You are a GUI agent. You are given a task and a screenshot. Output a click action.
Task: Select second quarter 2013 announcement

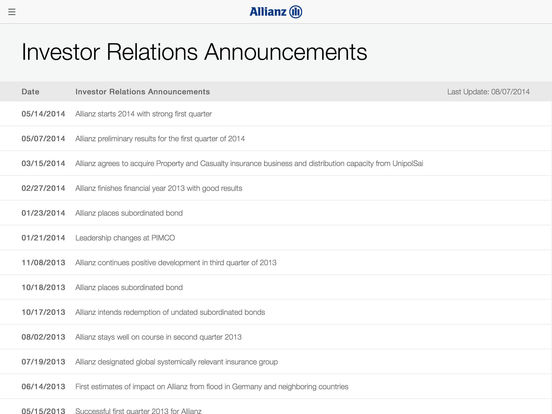(276, 337)
